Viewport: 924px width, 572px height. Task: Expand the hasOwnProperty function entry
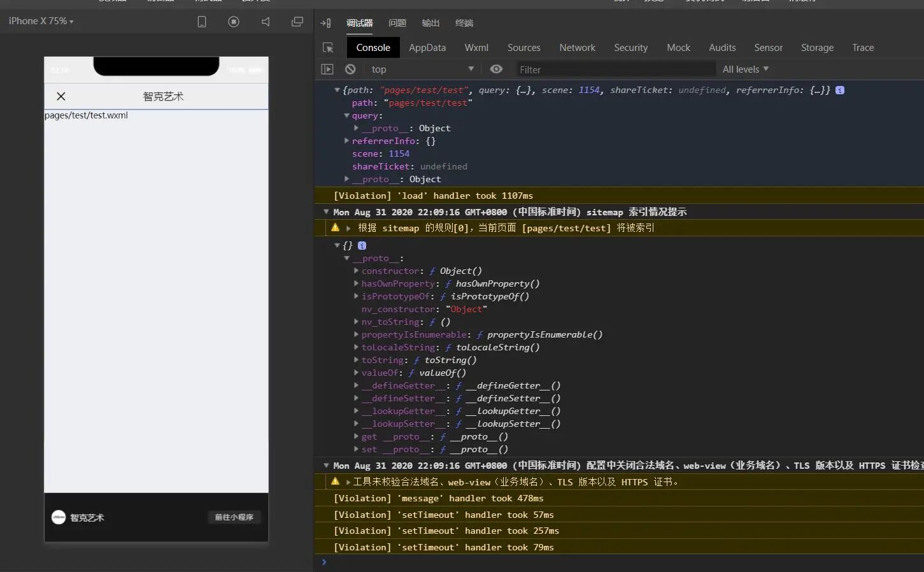coord(356,283)
